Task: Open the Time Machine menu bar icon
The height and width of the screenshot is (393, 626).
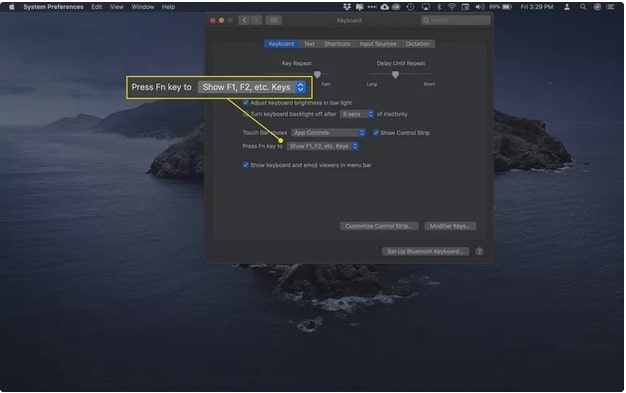Action: 410,7
